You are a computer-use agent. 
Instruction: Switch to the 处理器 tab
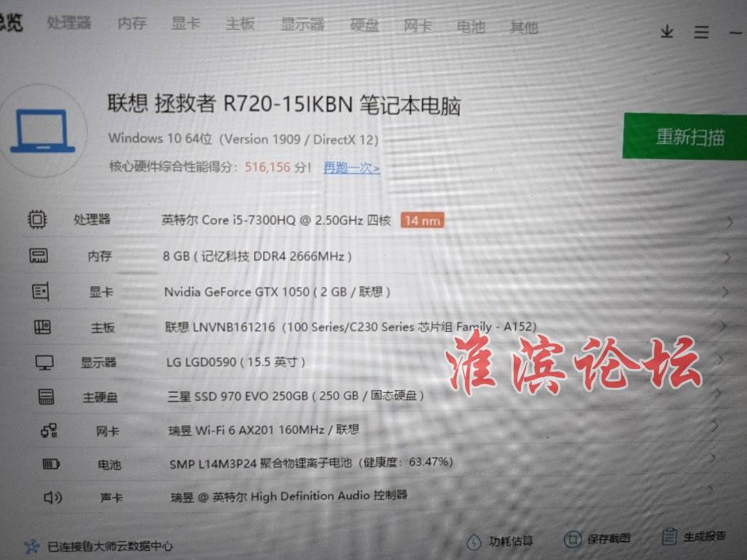tap(69, 23)
